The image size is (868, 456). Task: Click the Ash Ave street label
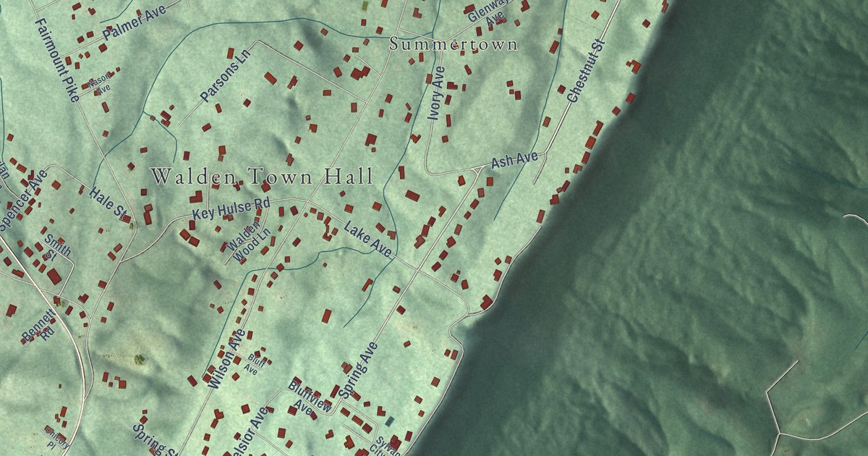[514, 160]
